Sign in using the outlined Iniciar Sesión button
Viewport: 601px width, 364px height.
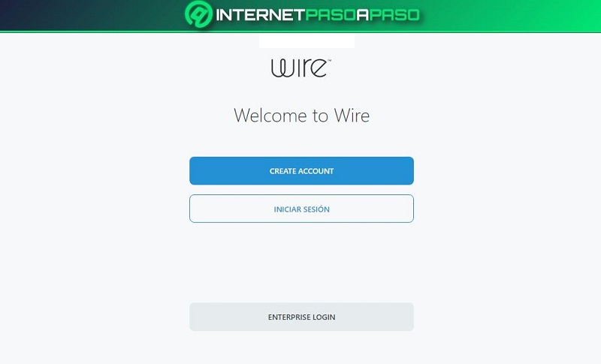coord(301,209)
